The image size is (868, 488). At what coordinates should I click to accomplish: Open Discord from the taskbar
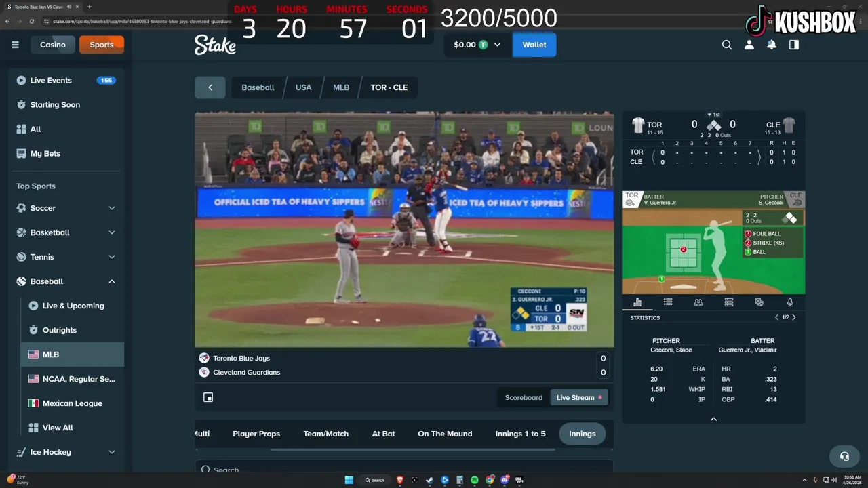pyautogui.click(x=505, y=480)
